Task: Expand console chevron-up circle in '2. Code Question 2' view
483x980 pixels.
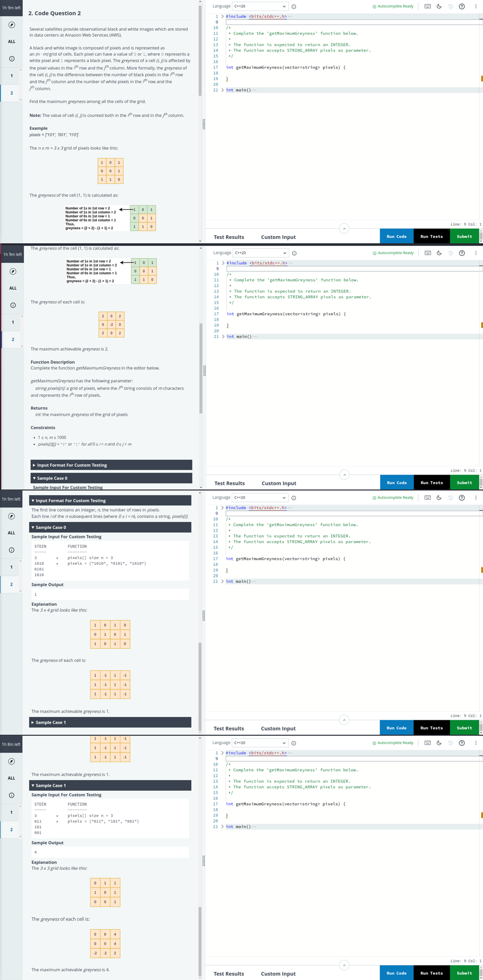Action: pos(344,228)
